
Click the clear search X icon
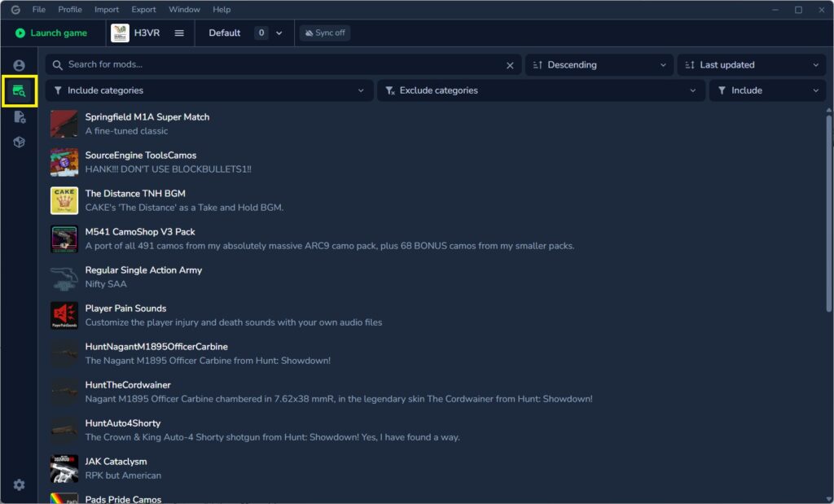coord(510,64)
